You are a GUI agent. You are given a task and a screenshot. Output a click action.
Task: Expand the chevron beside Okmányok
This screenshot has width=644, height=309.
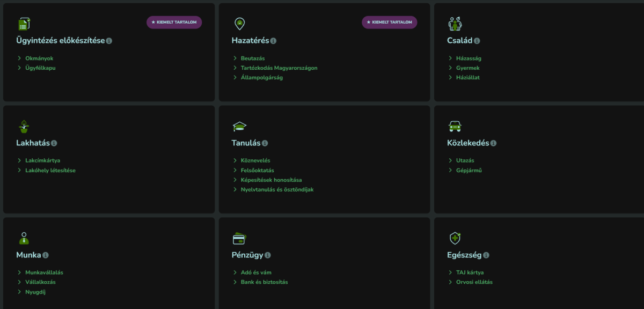coord(19,58)
